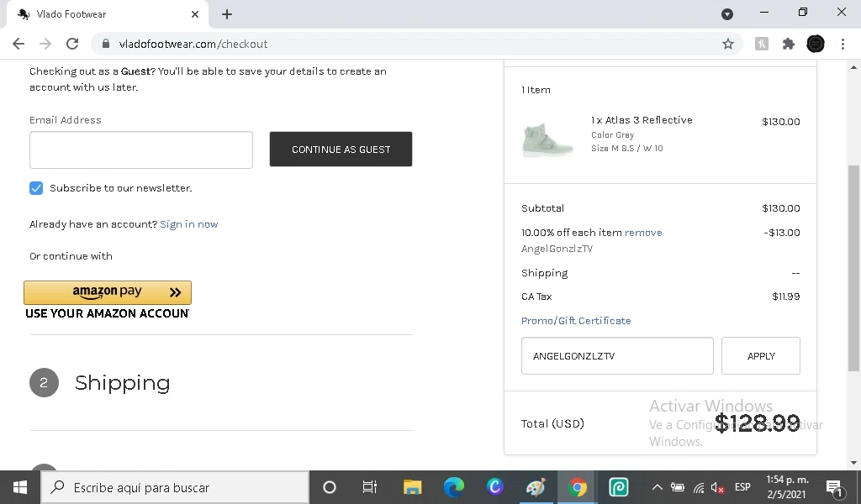Open the Promo/Gift Certificate link

(576, 321)
